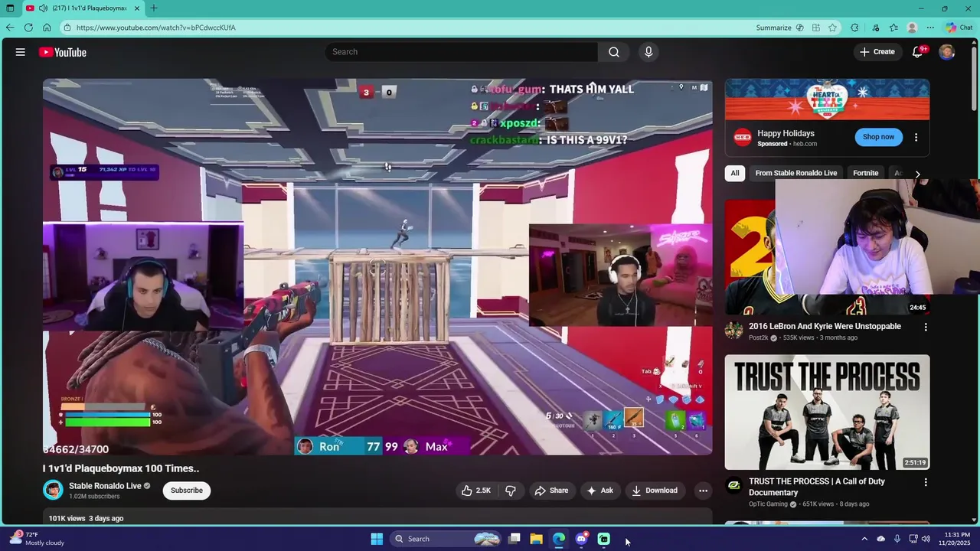Viewport: 980px width, 551px height.
Task: Open the Windows Start menu
Action: coord(377,539)
